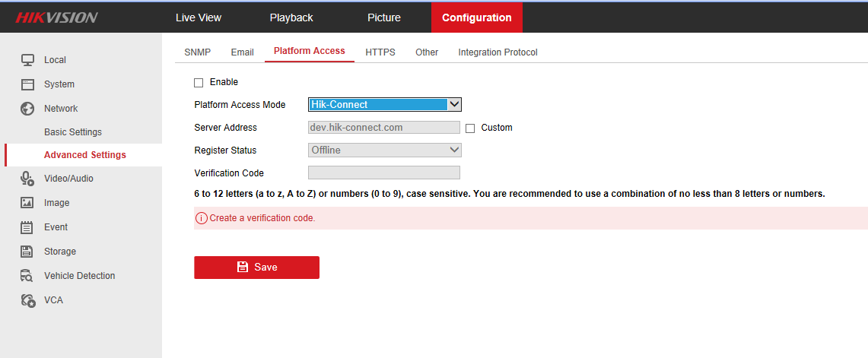Open Basic Settings under Network
The width and height of the screenshot is (868, 358).
[73, 132]
